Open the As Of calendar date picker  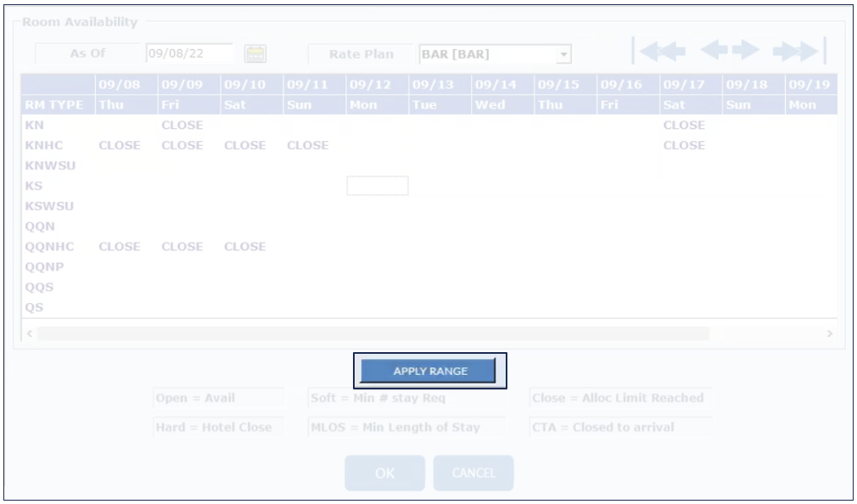click(255, 53)
